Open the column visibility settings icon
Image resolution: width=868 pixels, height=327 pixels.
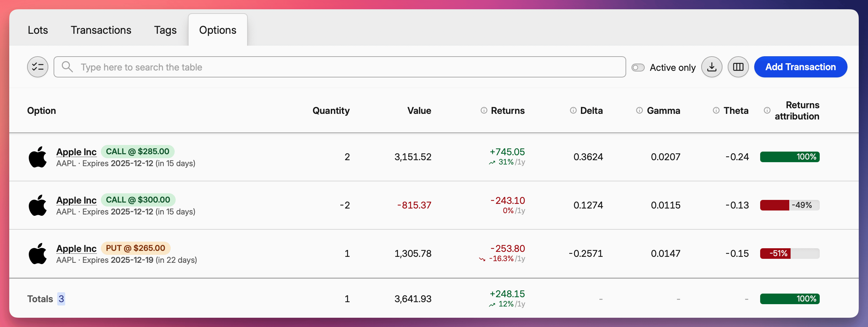pyautogui.click(x=738, y=67)
